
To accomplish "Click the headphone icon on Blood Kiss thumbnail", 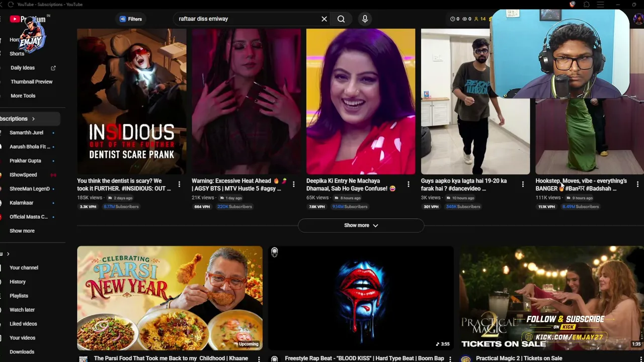I will 275,252.
